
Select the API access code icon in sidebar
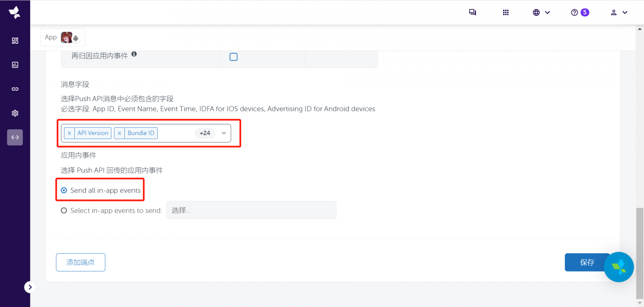pos(15,137)
